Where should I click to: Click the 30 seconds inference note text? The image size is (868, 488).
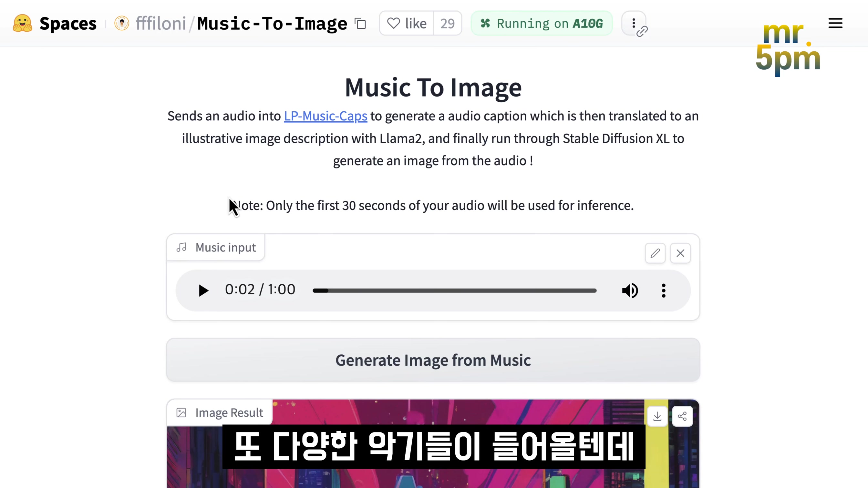tap(433, 206)
